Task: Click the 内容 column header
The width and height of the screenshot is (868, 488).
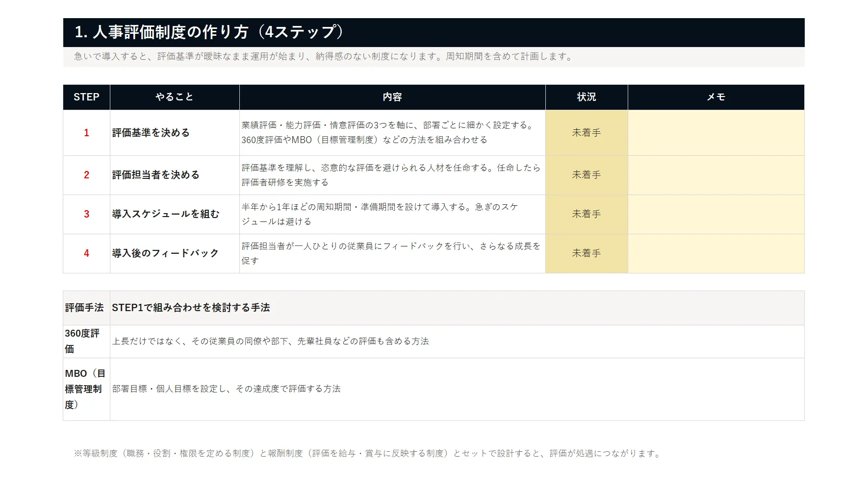Action: pos(392,97)
